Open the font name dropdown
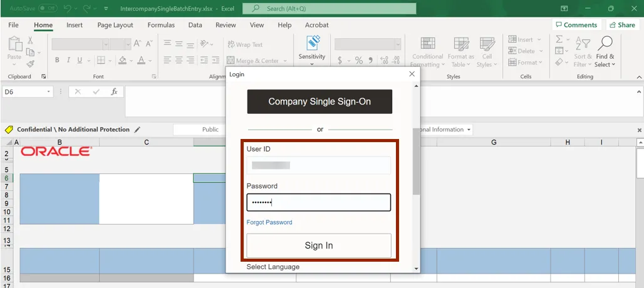Image resolution: width=644 pixels, height=288 pixels. (105, 44)
